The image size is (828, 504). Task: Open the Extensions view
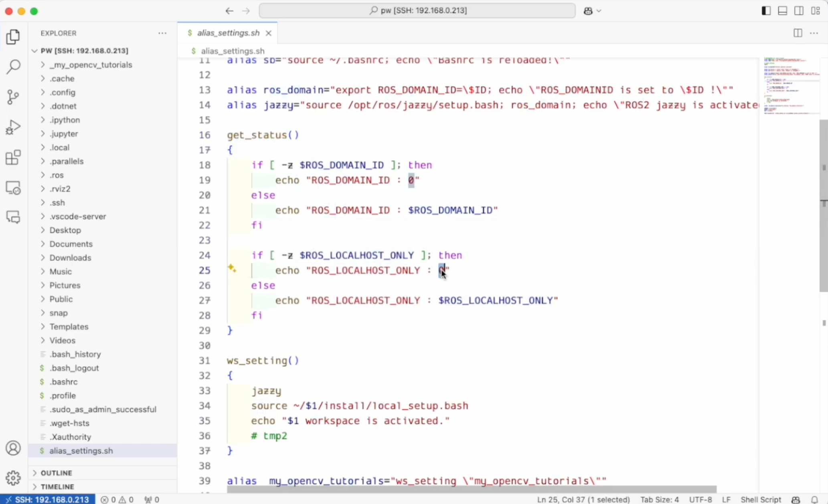point(13,157)
